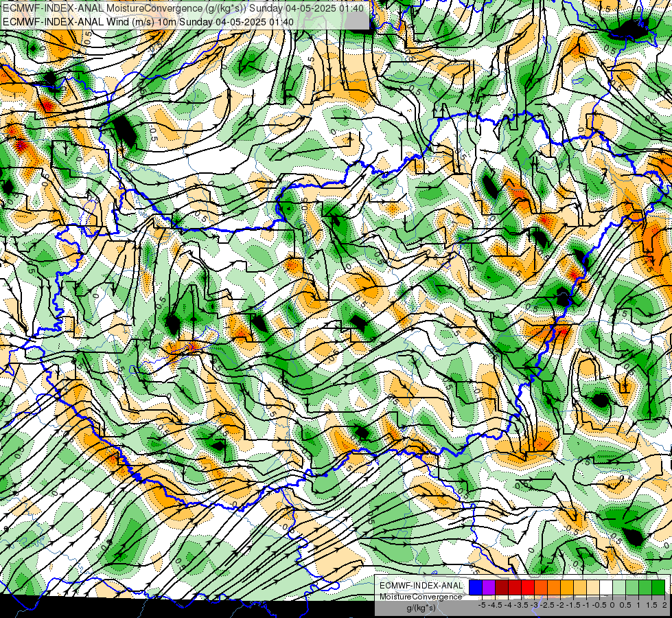672x618 pixels.
Task: Click the -2.5 value on legend scale
Action: point(547,605)
